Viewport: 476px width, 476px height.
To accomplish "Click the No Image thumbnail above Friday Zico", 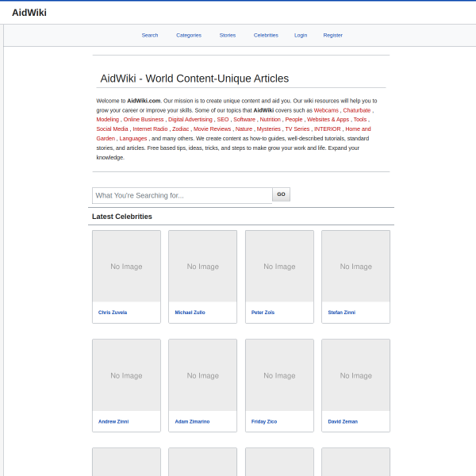I will click(279, 375).
